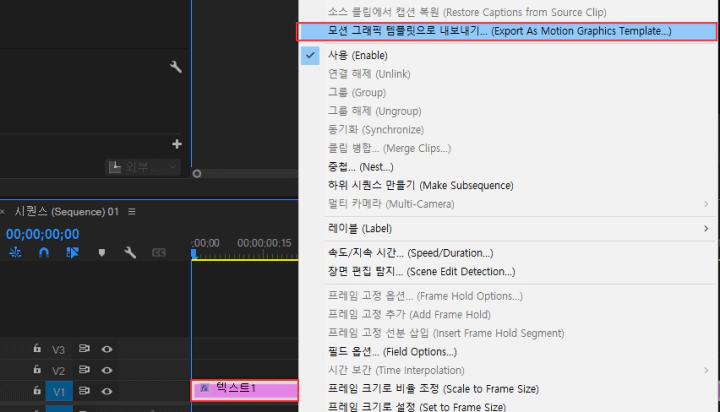Image resolution: width=720 pixels, height=412 pixels.
Task: Expand the Label submenu arrow
Action: 706,228
